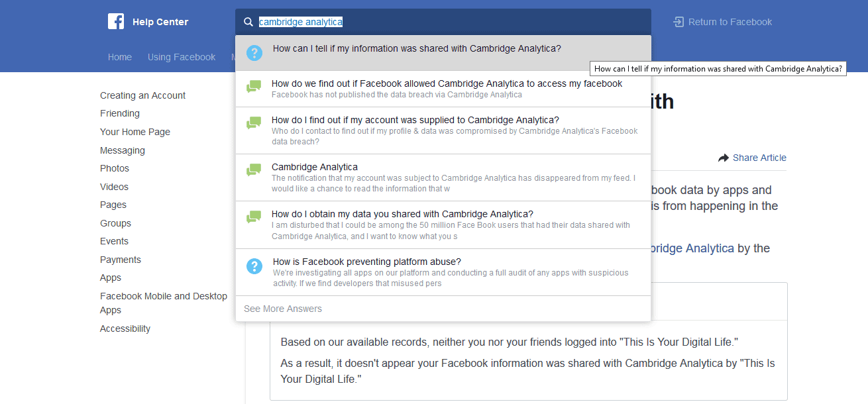Viewport: 868px width, 404px height.
Task: Select See More Answers
Action: coord(283,309)
